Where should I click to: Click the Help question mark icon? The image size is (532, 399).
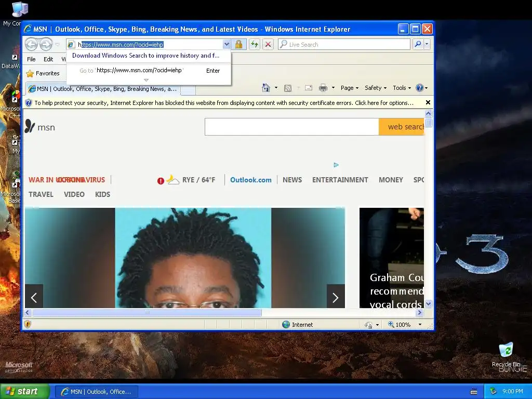(420, 88)
